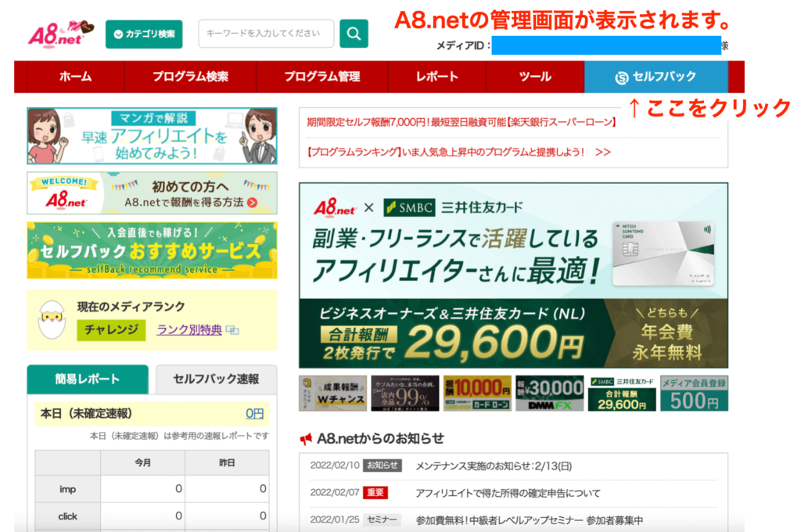
Task: Open 中級者レベルアップセミナー 参加者募集中 news item
Action: (530, 520)
